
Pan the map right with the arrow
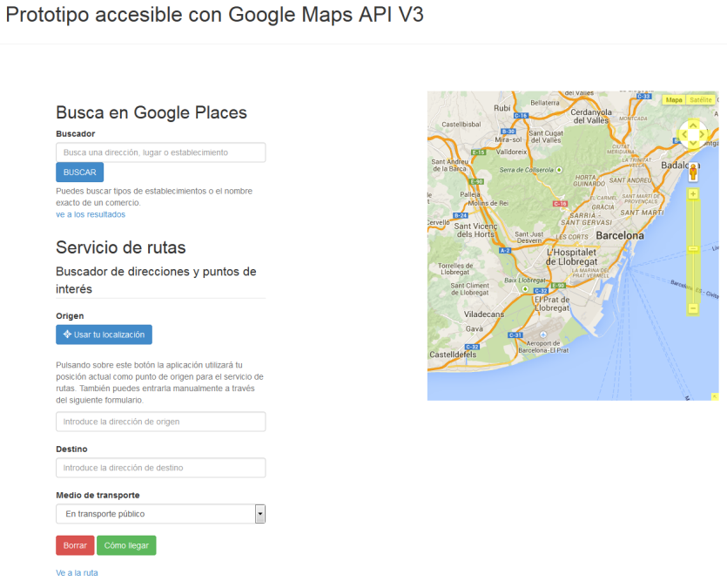coord(703,136)
